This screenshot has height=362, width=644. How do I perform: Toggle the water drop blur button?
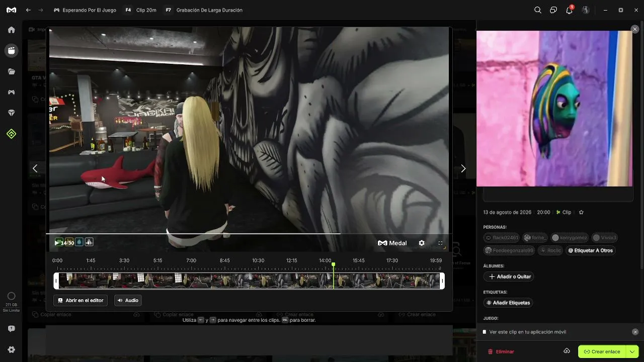click(x=79, y=242)
